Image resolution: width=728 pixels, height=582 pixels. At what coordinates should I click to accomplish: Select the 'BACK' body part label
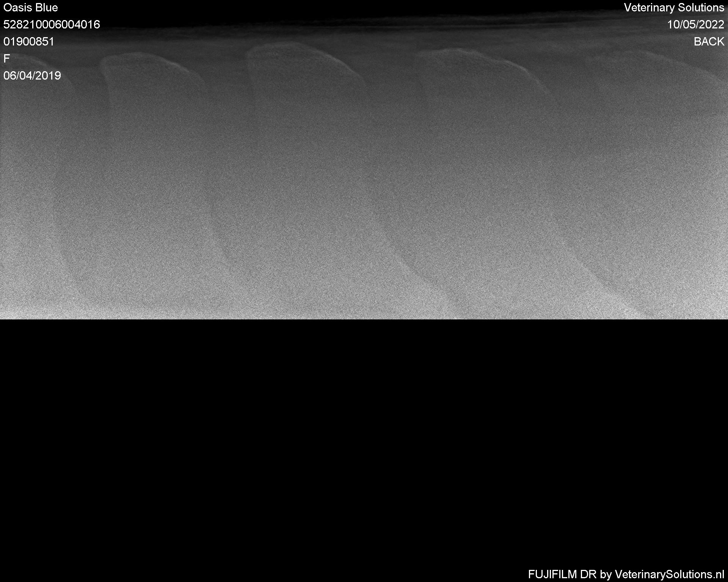coord(709,41)
